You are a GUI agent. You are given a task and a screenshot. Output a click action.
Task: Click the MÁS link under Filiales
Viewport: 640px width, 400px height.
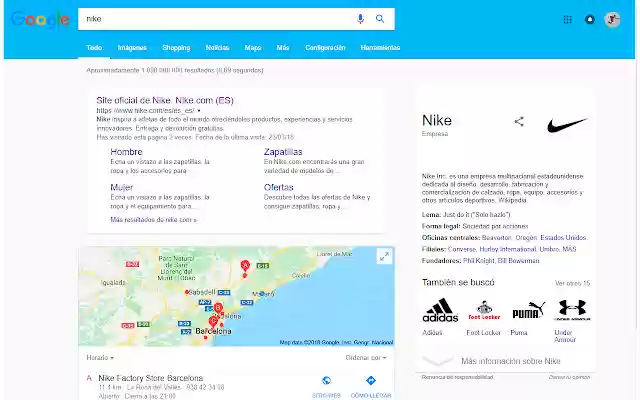coord(569,249)
